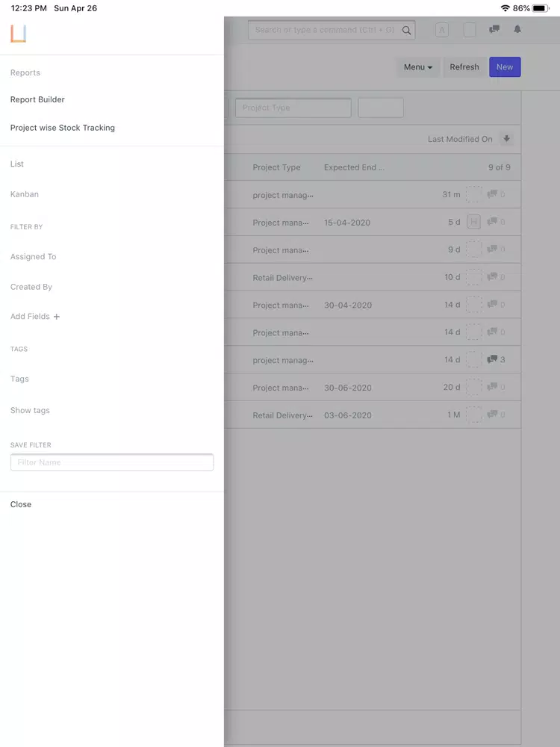Open comments icon on the 20 d row

coord(492,386)
